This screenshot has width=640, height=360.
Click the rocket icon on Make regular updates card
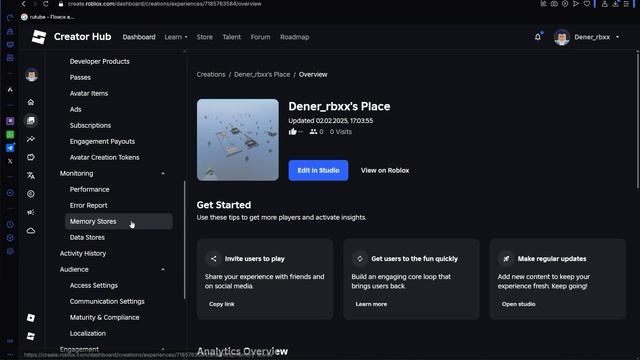[506, 259]
